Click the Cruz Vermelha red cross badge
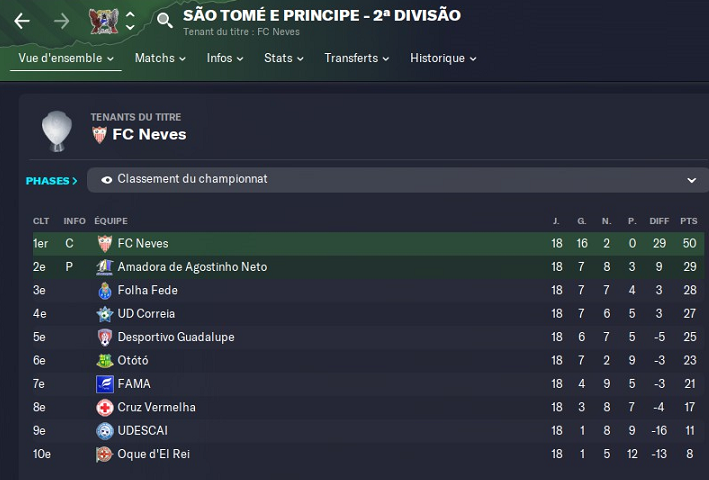Screen dimensions: 709x480 104,407
